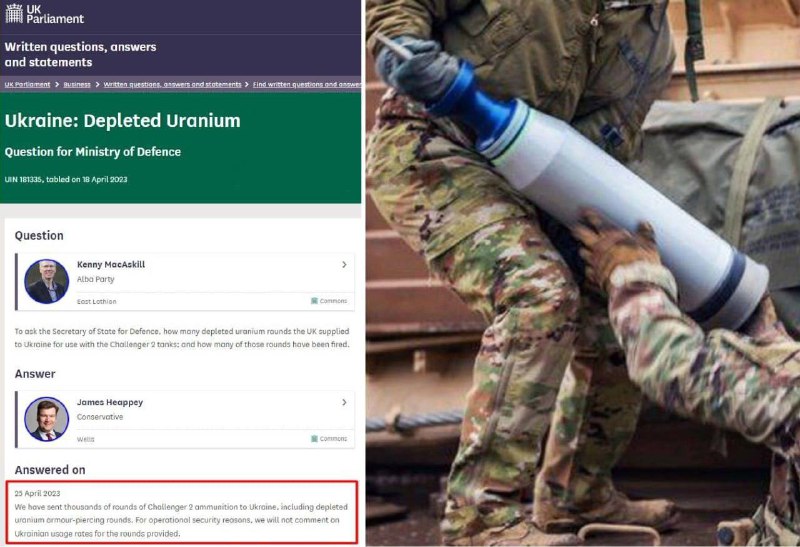Open the UK Parliament breadcrumb link
The image size is (800, 547).
28,85
